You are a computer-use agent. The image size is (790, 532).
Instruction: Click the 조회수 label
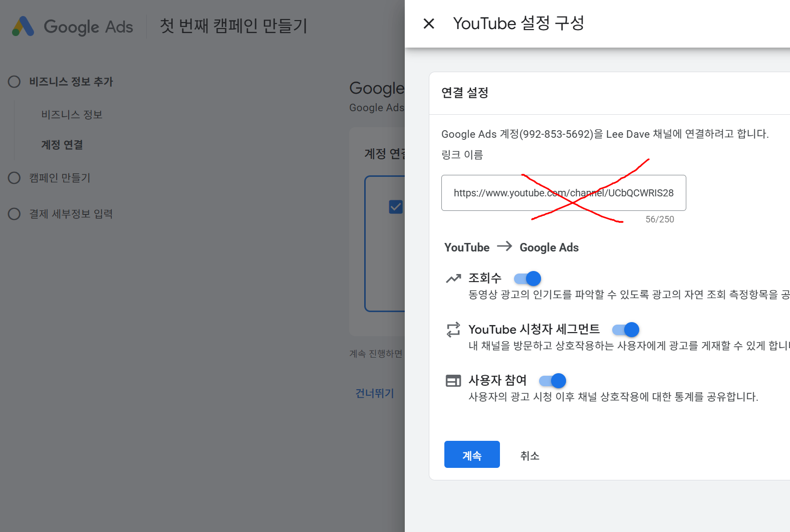point(485,278)
